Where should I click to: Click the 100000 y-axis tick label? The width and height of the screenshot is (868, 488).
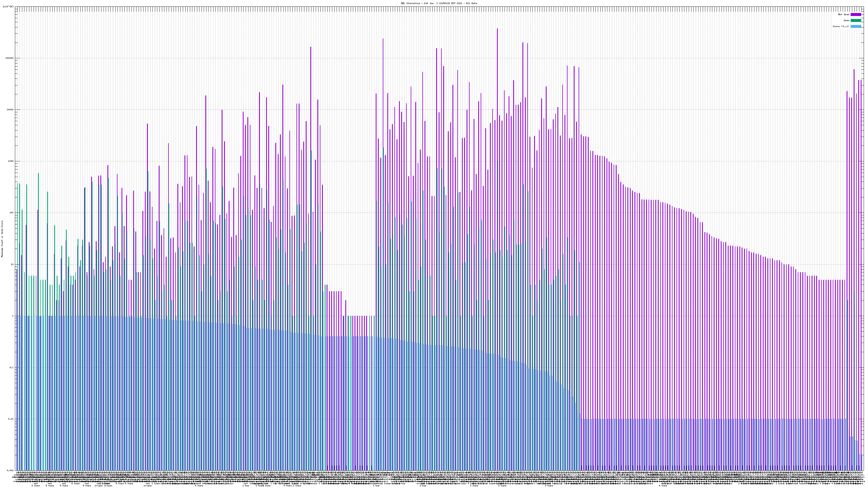click(x=10, y=58)
